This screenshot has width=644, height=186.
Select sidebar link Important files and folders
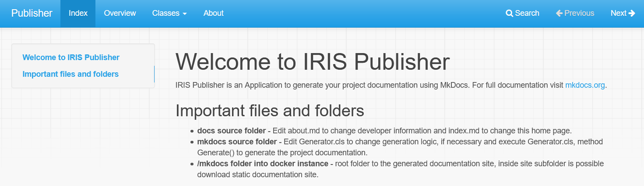[x=70, y=74]
